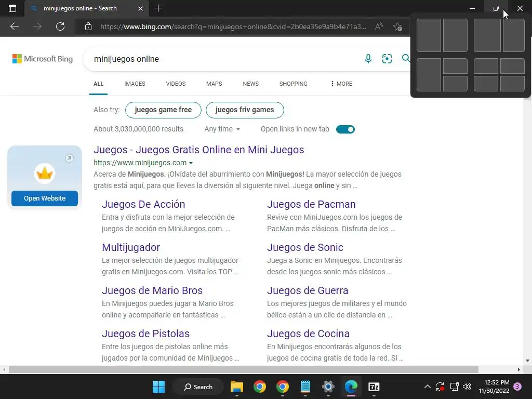Switch to the VIDEOS tab
Viewport: 532px width, 399px height.
pos(176,84)
